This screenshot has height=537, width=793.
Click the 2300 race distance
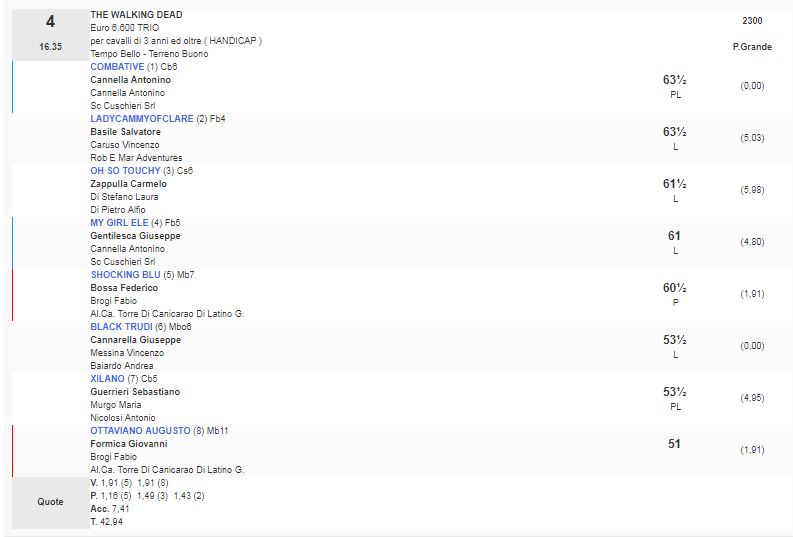pyautogui.click(x=751, y=21)
